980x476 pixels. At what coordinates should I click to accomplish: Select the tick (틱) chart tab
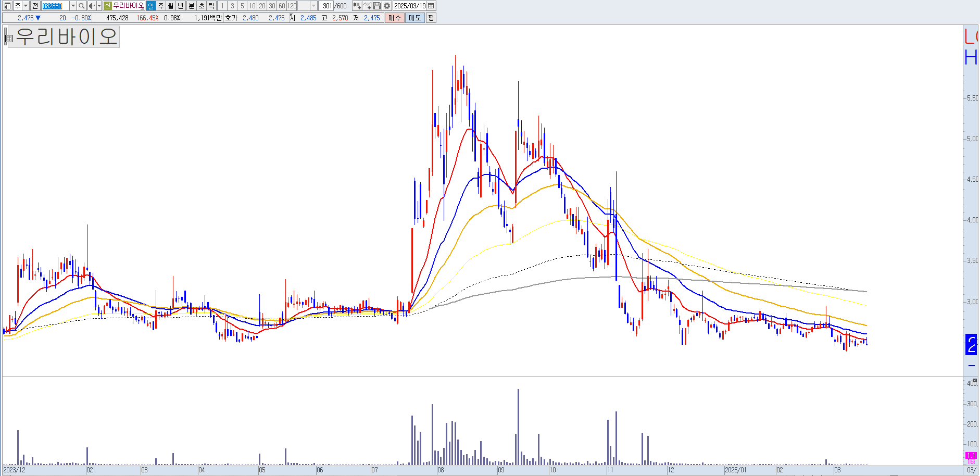click(x=211, y=6)
